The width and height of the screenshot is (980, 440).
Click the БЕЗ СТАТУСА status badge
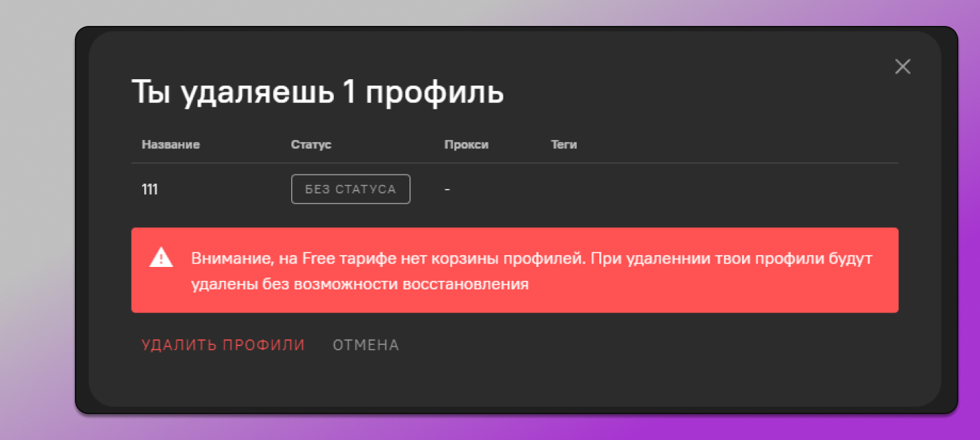coord(350,189)
